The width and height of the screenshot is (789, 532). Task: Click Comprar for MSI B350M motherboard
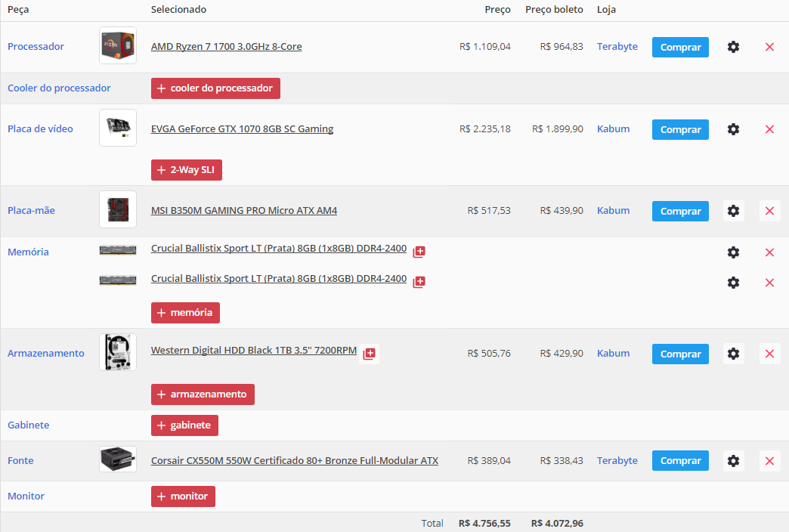[680, 212]
